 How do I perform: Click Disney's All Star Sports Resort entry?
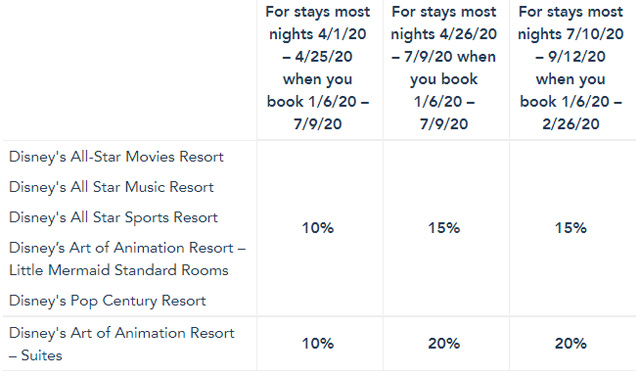pos(113,217)
